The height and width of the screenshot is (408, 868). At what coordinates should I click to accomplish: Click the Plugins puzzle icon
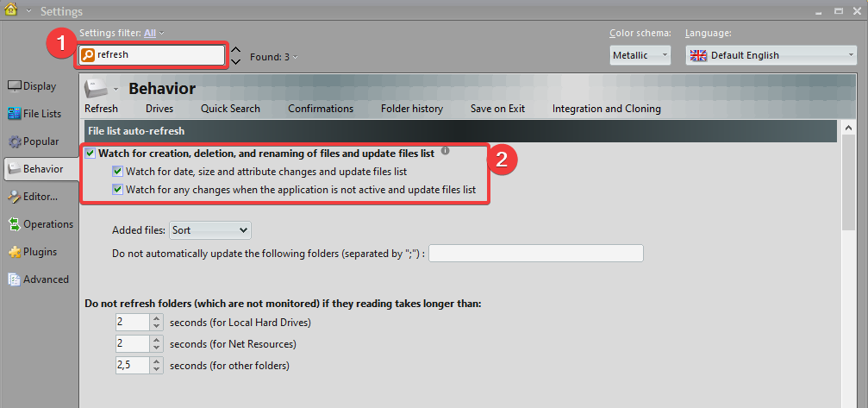pos(15,252)
